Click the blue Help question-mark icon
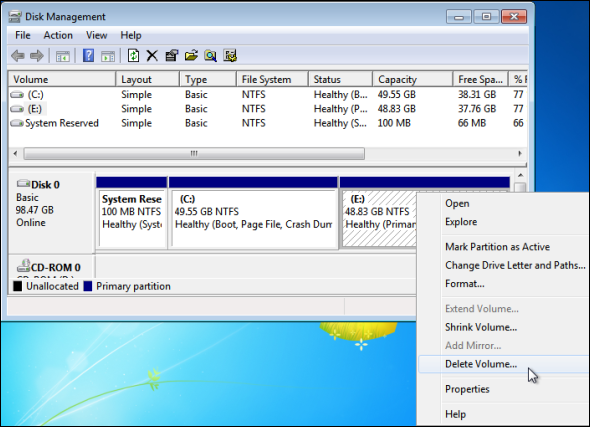The height and width of the screenshot is (427, 590). tap(88, 56)
